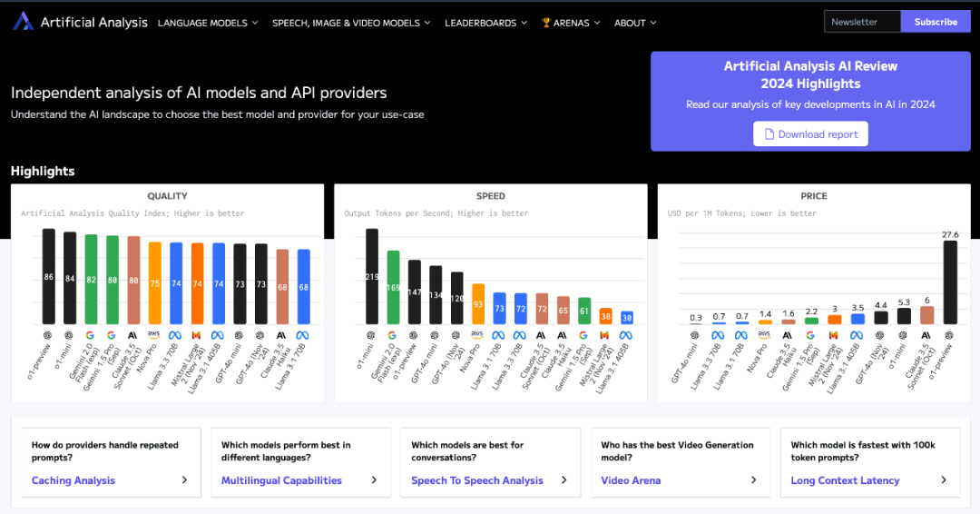Viewport: 980px width, 514px height.
Task: Click the chevron on Speech To Speech Analysis card
Action: [563, 480]
